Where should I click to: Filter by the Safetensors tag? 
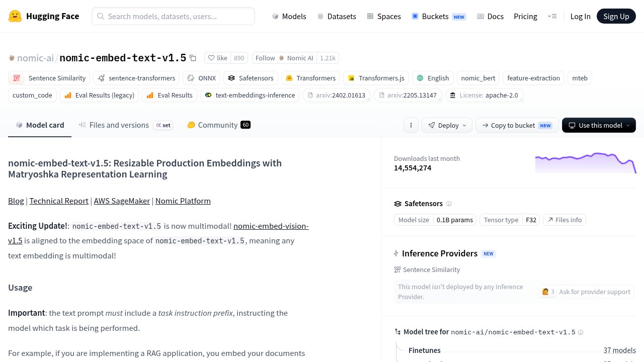click(251, 78)
